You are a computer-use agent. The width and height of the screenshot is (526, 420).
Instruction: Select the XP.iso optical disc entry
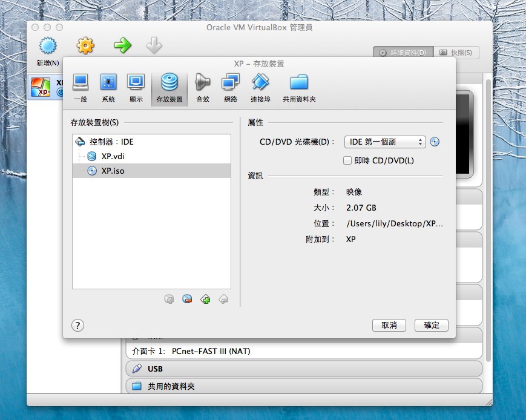point(152,171)
